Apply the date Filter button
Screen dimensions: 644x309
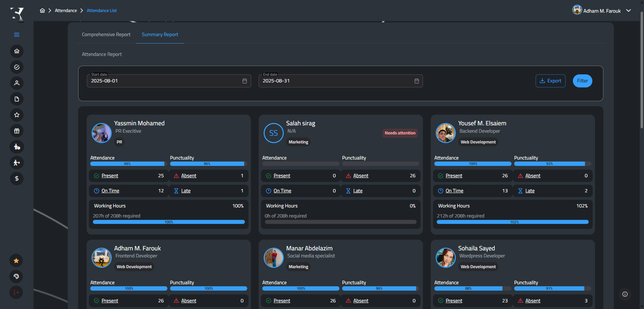(582, 81)
